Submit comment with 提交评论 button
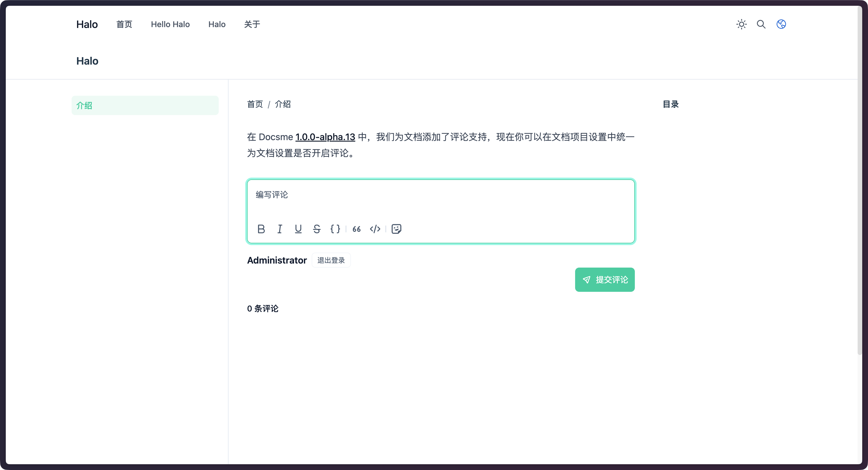 click(x=605, y=280)
